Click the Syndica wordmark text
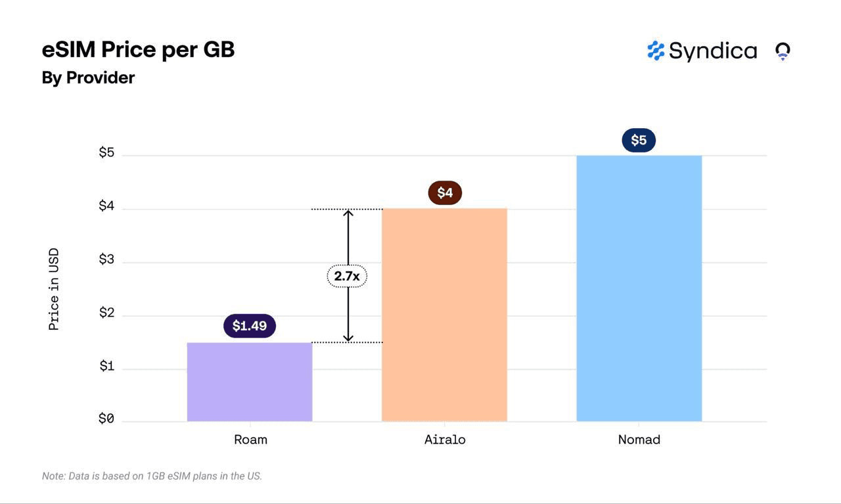 pyautogui.click(x=713, y=51)
